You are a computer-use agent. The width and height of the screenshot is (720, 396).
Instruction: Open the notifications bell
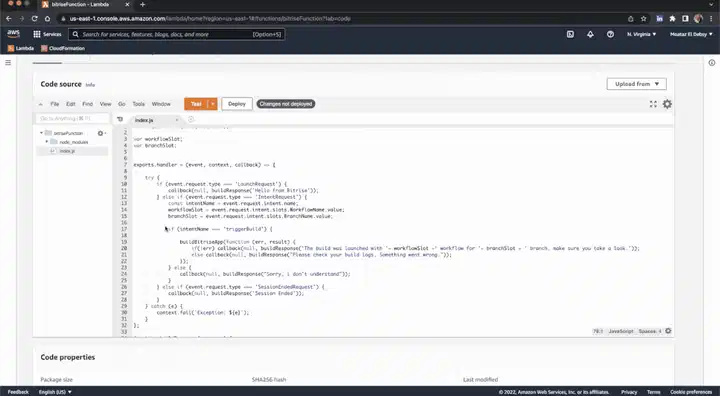click(590, 34)
